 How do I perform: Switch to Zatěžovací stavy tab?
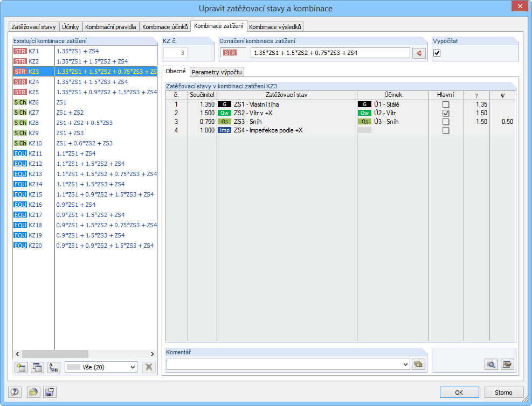click(x=33, y=27)
